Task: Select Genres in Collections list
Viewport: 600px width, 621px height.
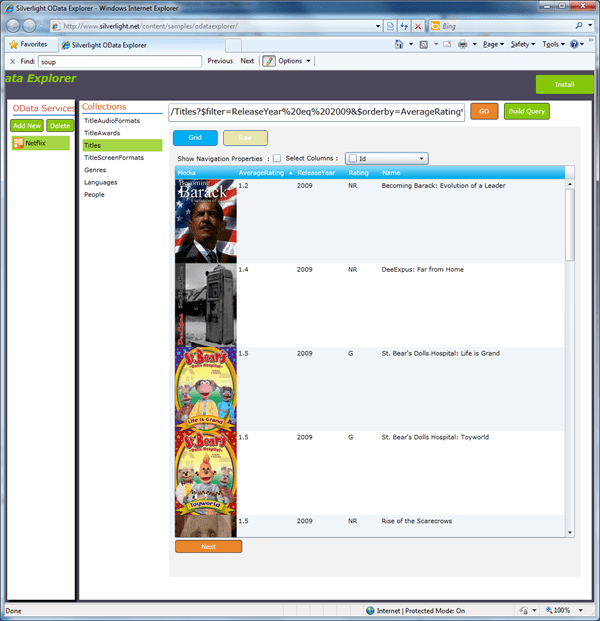Action: [x=95, y=170]
